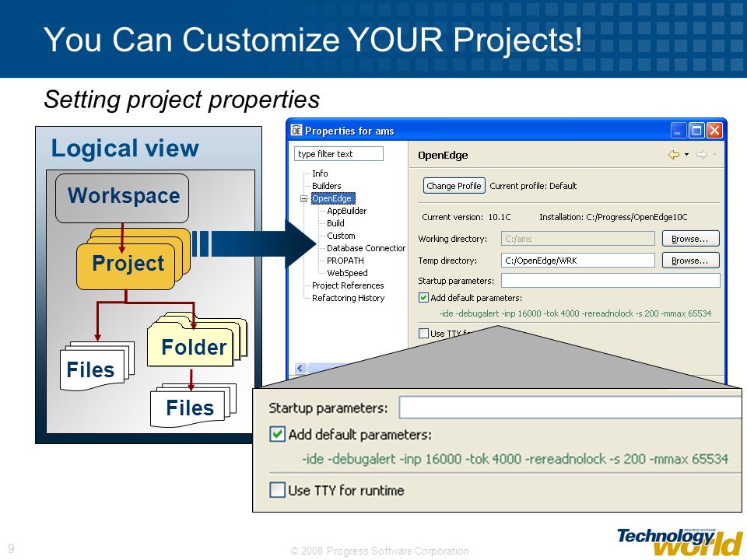Image resolution: width=747 pixels, height=560 pixels.
Task: Click the Change Profile button
Action: [454, 186]
